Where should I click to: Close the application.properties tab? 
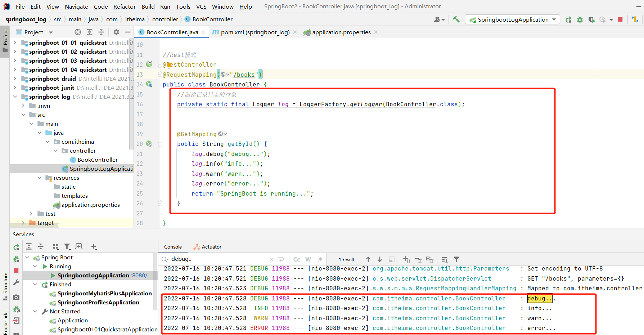pyautogui.click(x=376, y=32)
